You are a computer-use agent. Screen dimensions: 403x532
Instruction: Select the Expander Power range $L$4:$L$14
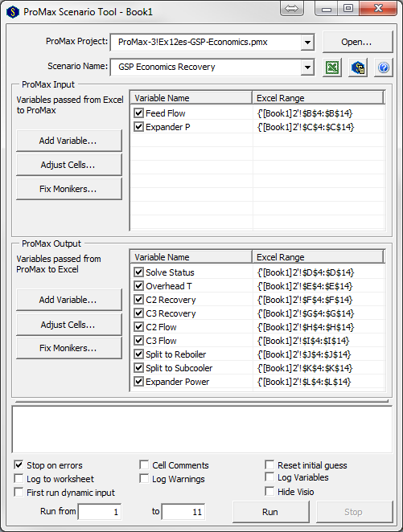coord(304,382)
